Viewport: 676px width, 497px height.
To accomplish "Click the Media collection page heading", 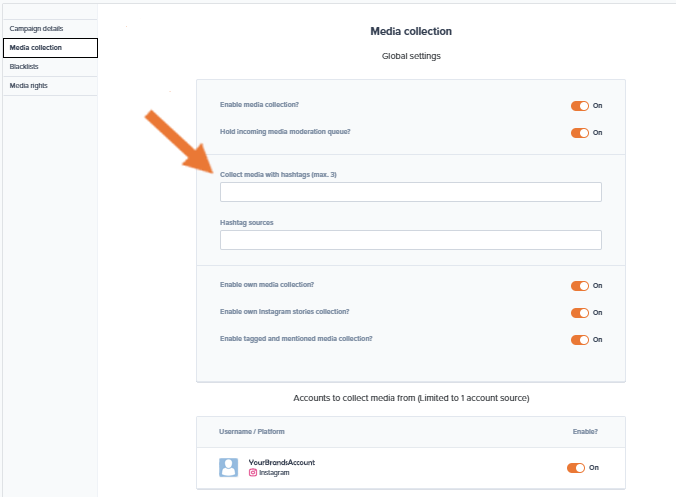I will point(410,32).
